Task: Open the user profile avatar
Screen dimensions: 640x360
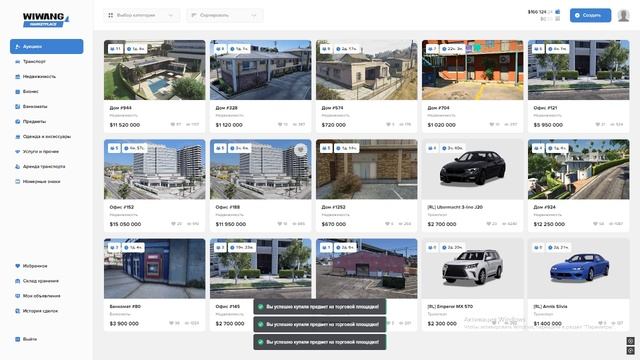Action: [x=623, y=16]
